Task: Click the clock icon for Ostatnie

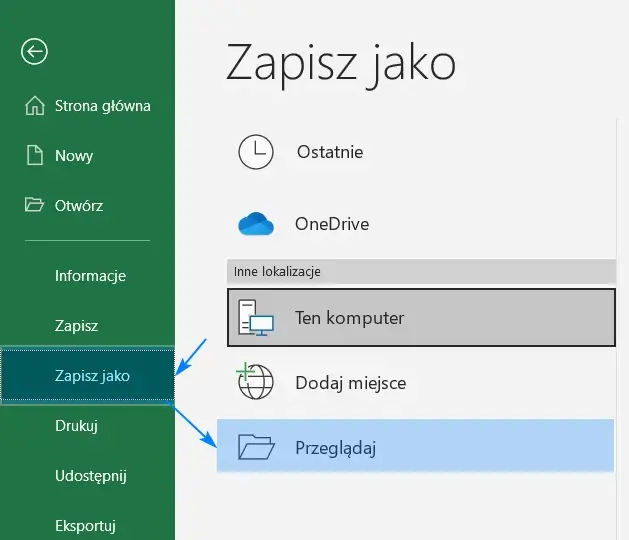Action: click(256, 152)
